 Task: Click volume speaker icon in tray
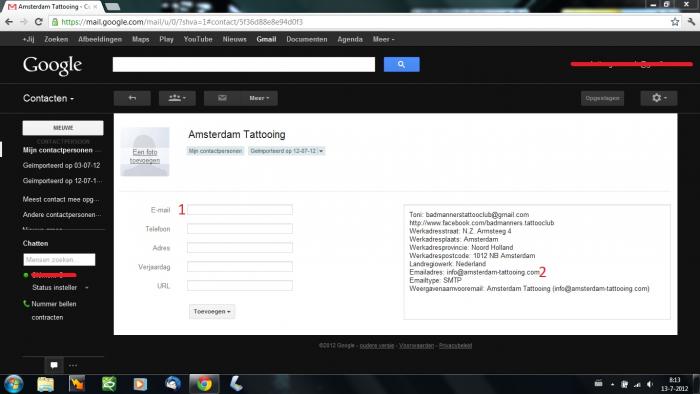[x=650, y=384]
